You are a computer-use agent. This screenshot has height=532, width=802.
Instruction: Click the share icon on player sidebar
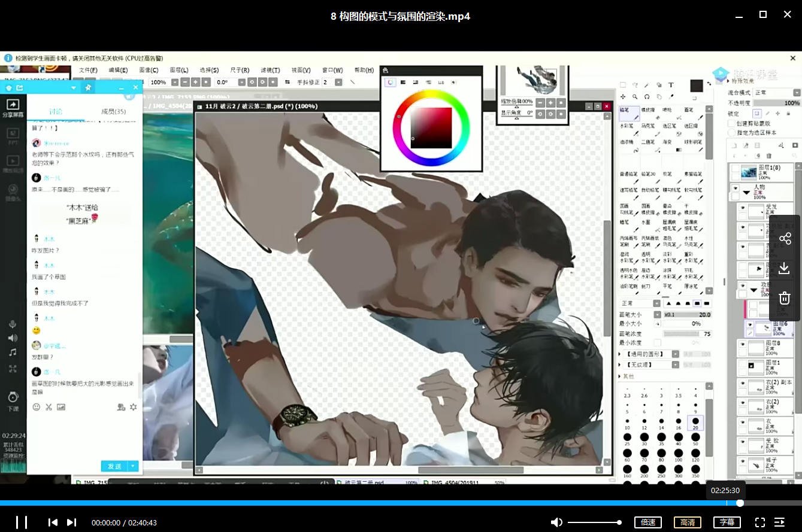[x=785, y=239]
